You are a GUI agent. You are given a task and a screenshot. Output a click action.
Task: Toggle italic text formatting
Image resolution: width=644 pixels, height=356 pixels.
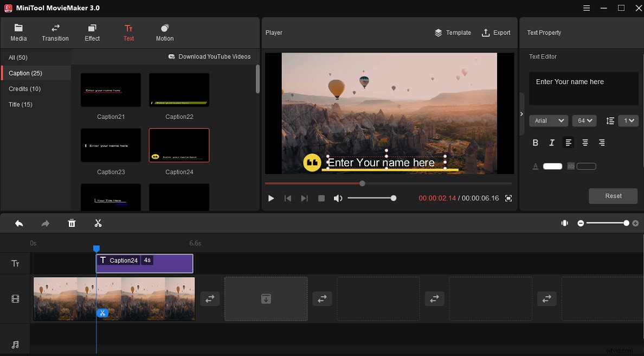[552, 143]
